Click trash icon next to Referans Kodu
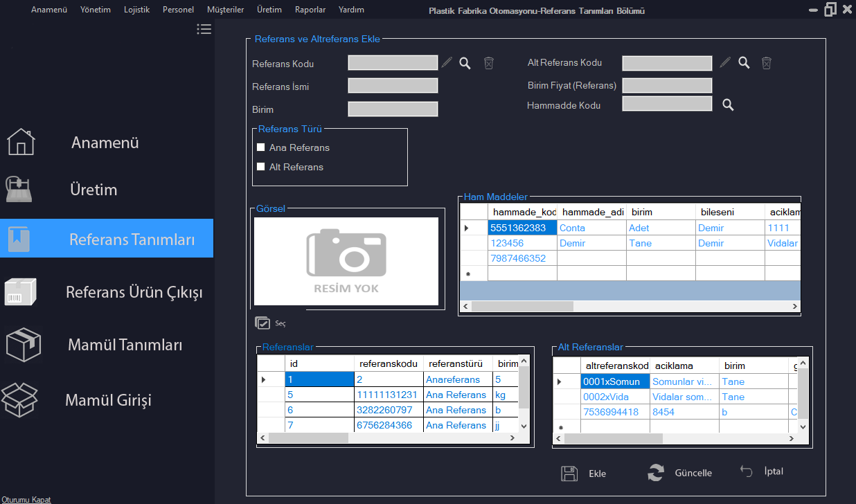 [x=489, y=63]
